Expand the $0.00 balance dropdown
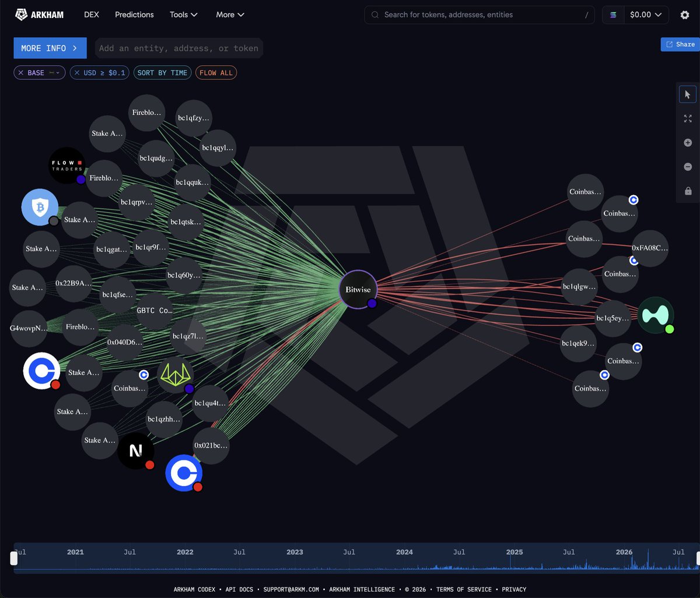The height and width of the screenshot is (598, 700). 646,15
